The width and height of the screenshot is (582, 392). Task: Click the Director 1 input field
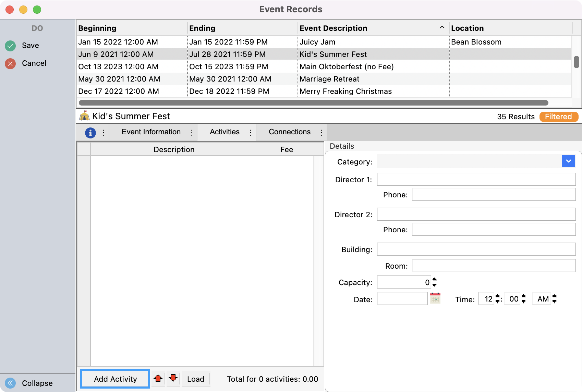476,179
